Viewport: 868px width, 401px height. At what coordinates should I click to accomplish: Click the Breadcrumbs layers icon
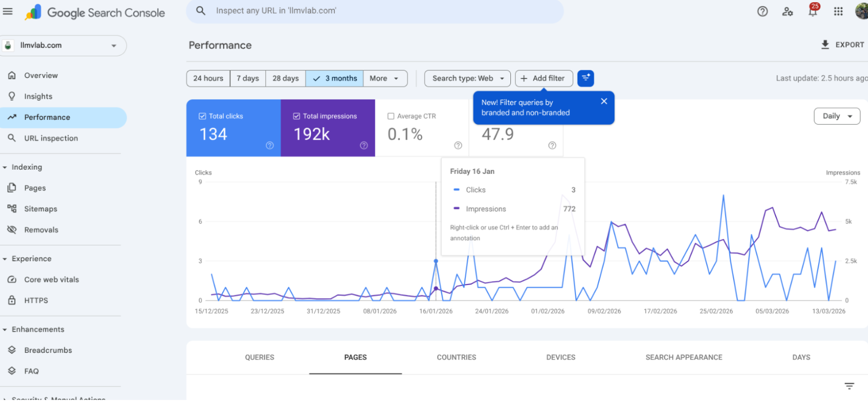click(x=12, y=350)
